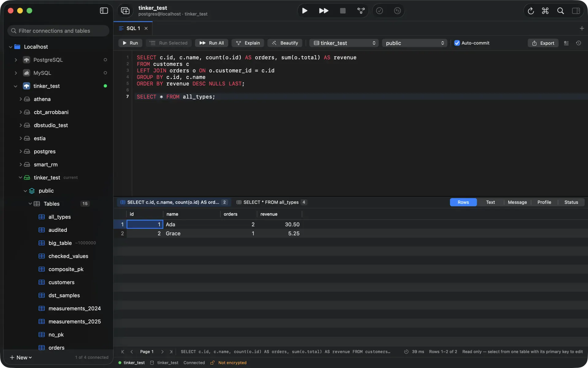Click the all_types table icon
This screenshot has width=588, height=368.
coord(42,217)
